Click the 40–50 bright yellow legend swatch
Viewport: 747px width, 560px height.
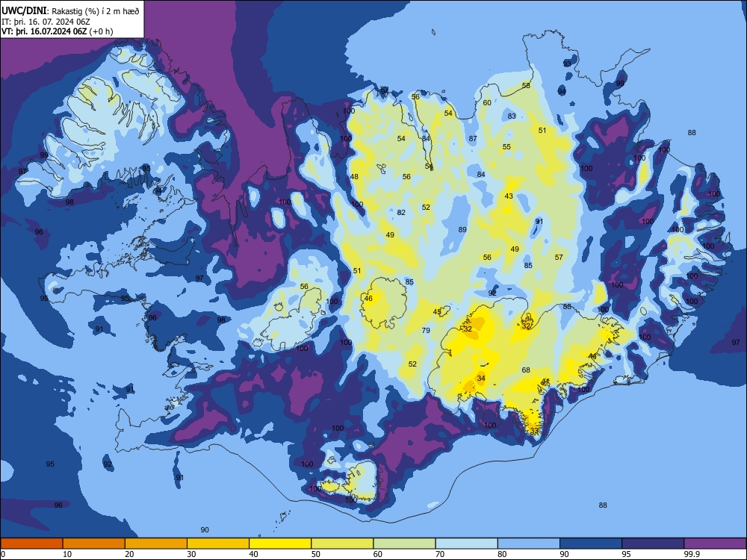click(x=280, y=544)
